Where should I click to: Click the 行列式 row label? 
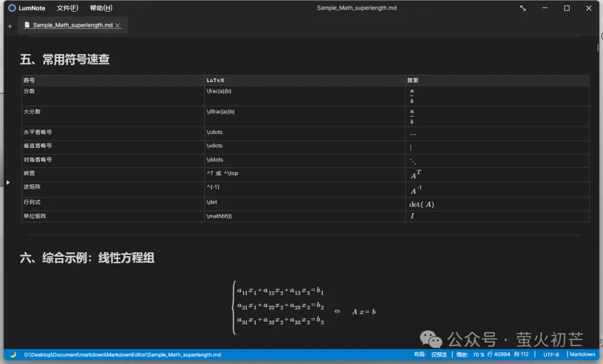click(x=32, y=202)
